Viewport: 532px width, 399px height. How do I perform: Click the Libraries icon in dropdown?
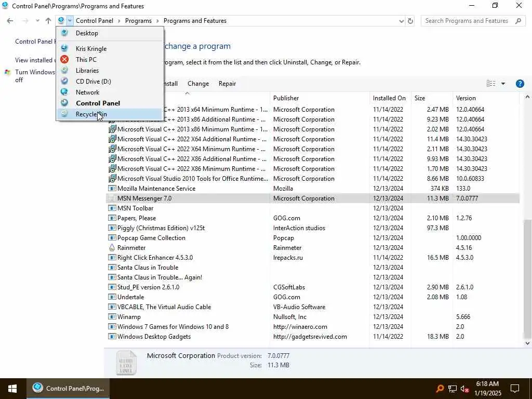(x=64, y=70)
